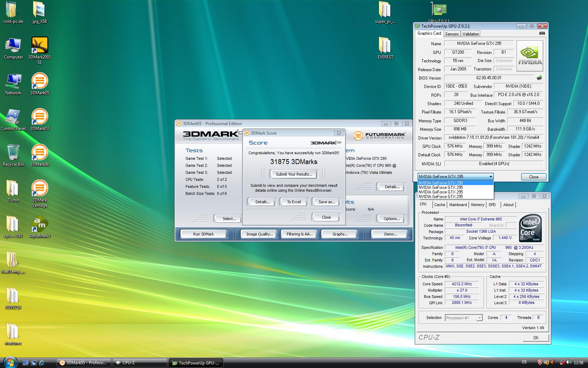Screen dimensions: 588x368
Task: Choose the second NVIDIA GeForce GTX 295 list entry
Action: [x=456, y=188]
